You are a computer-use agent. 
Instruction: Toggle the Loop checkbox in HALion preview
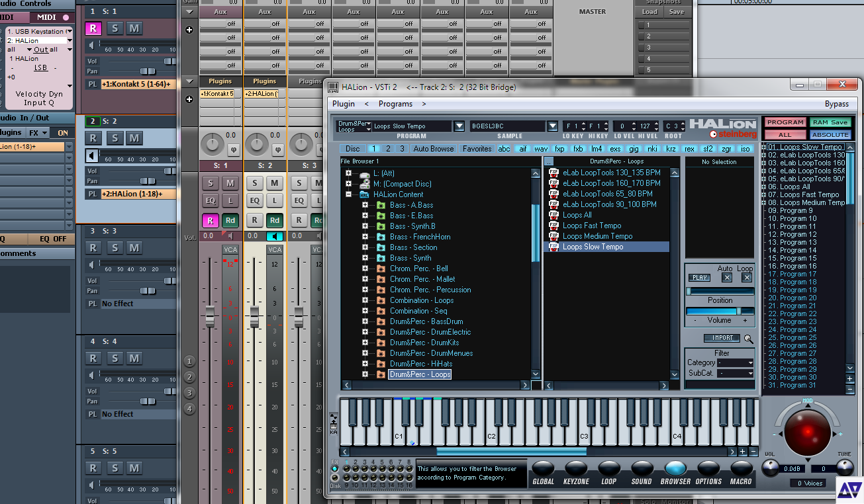tap(747, 278)
